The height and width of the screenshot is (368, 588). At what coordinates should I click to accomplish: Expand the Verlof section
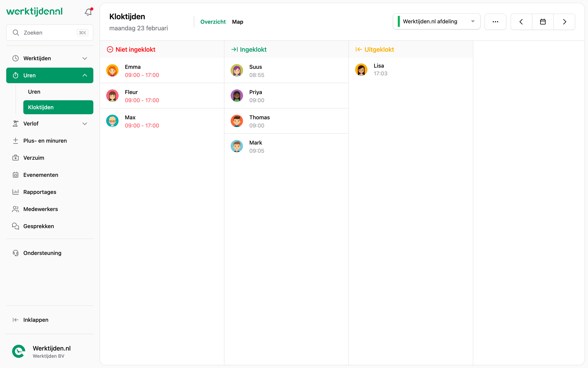point(85,123)
